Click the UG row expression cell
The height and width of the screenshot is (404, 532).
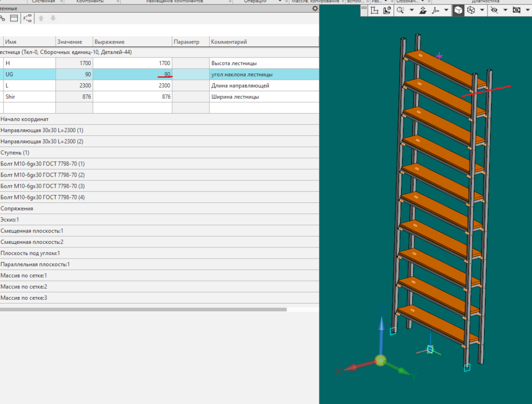click(133, 74)
